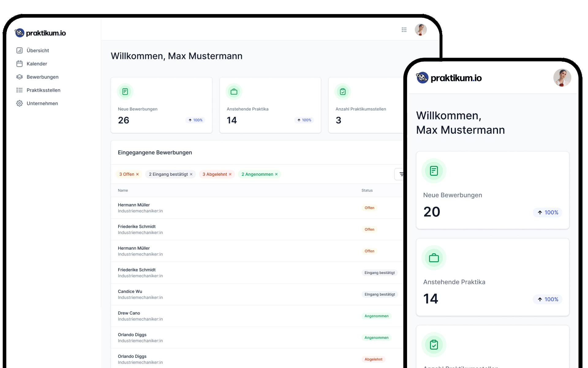Open Bewerbungen sidebar item
This screenshot has width=588, height=368.
tap(42, 77)
